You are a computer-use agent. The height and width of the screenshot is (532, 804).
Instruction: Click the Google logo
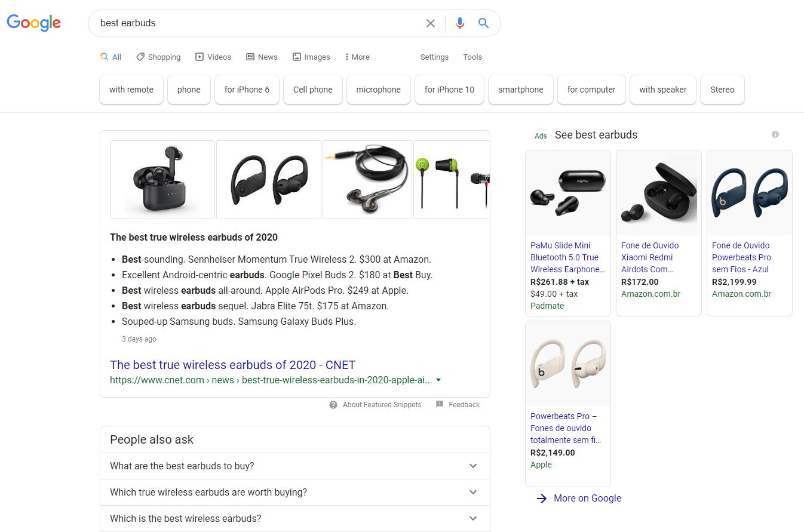coord(33,23)
